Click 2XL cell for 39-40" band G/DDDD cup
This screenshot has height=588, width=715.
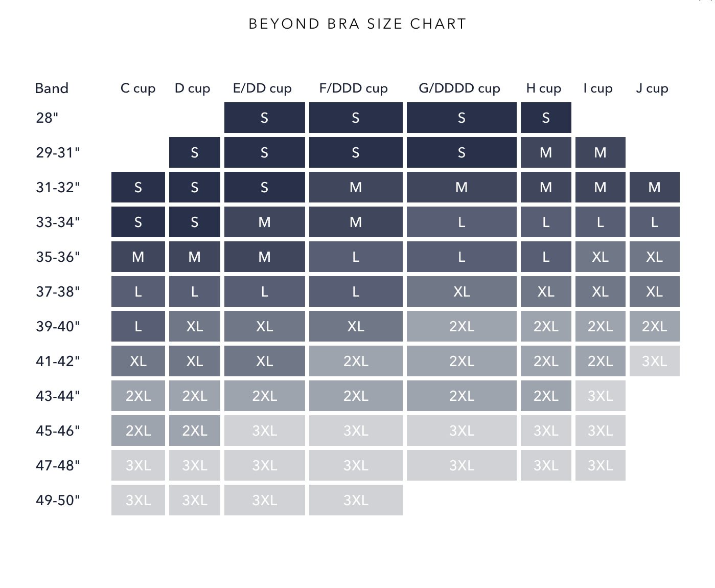pos(462,327)
